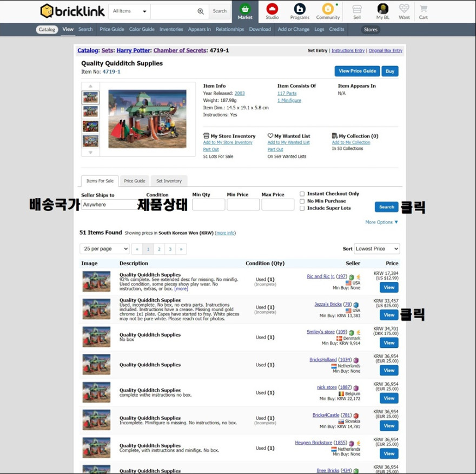The width and height of the screenshot is (476, 474).
Task: Toggle No Min Purchase checkbox
Action: [302, 201]
